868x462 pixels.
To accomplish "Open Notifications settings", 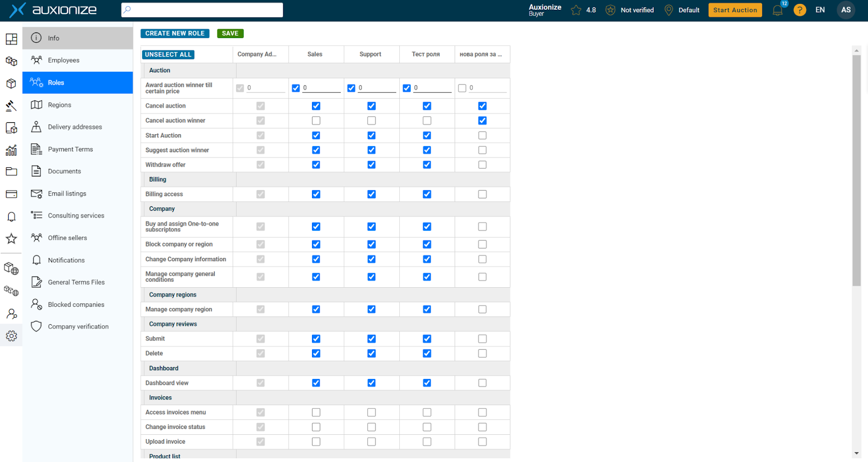I will 78,260.
